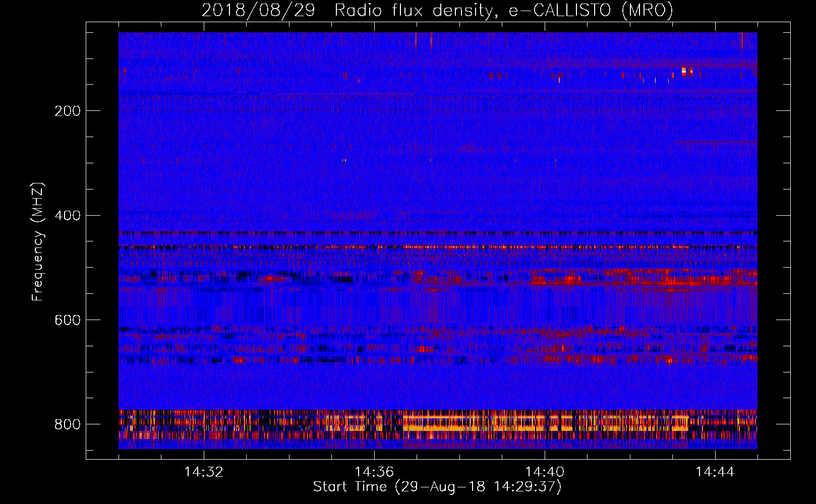
Task: Click the 14:36 time tick label
Action: (x=374, y=472)
